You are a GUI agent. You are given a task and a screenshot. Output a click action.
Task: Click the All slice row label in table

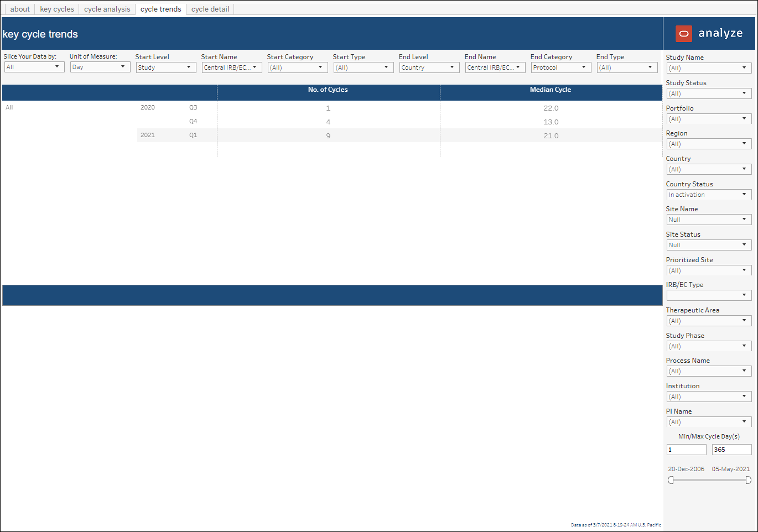tap(9, 107)
